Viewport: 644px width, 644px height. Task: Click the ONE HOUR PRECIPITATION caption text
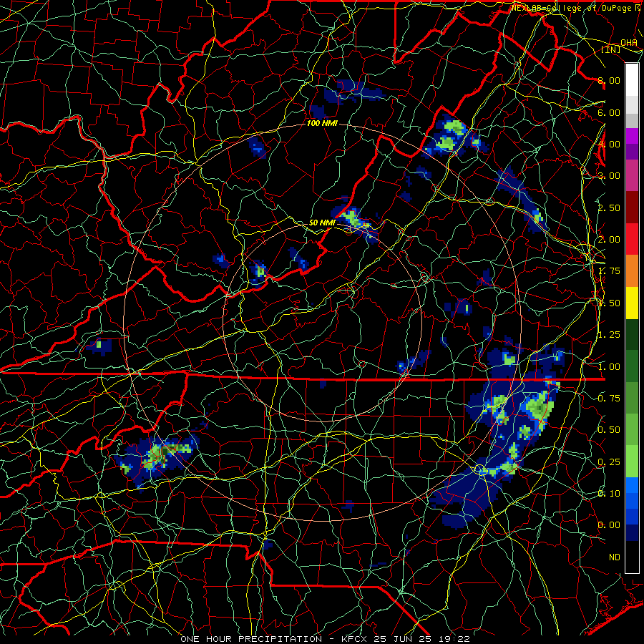(251, 639)
